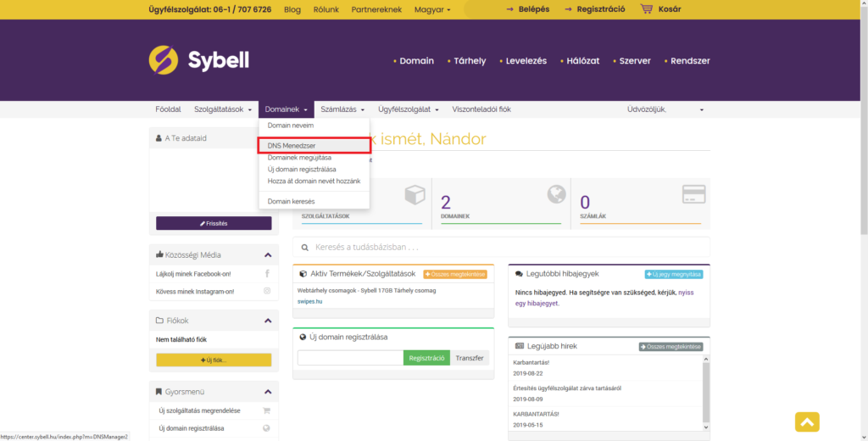Open the swipes.hu service link

click(x=309, y=301)
